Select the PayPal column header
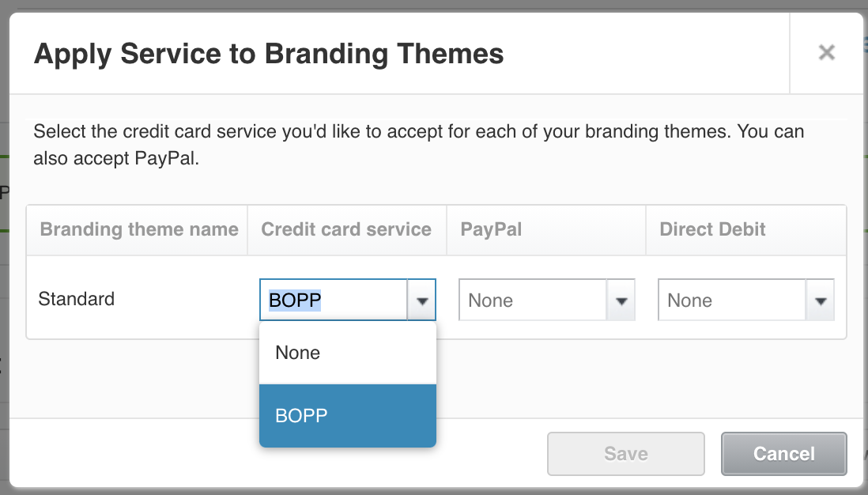The height and width of the screenshot is (495, 868). coord(491,229)
